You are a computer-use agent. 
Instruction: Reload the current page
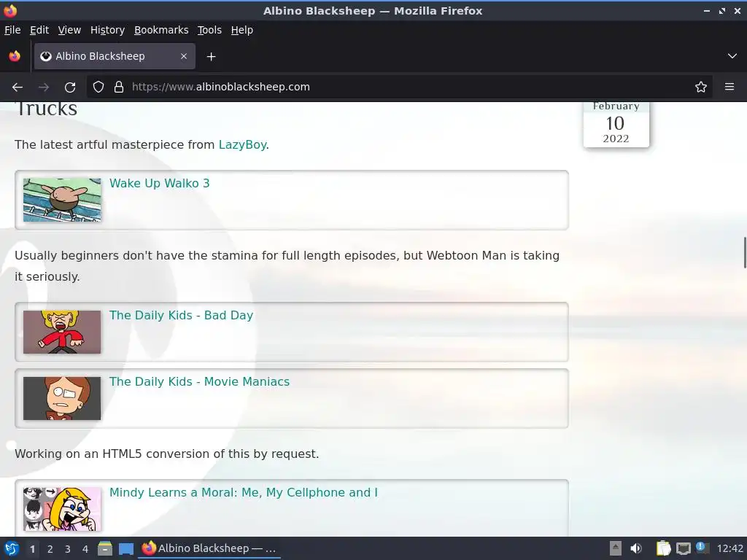tap(70, 87)
